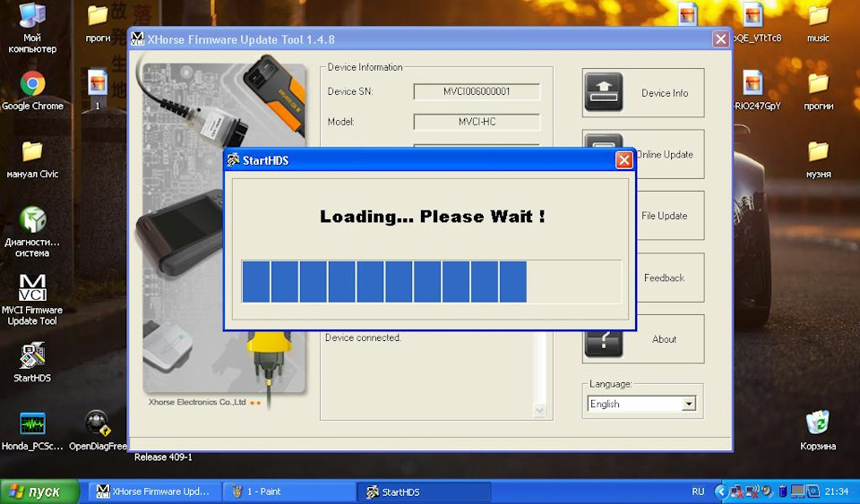Viewport: 860px width, 504px height.
Task: Click the Online Update button
Action: pos(664,155)
